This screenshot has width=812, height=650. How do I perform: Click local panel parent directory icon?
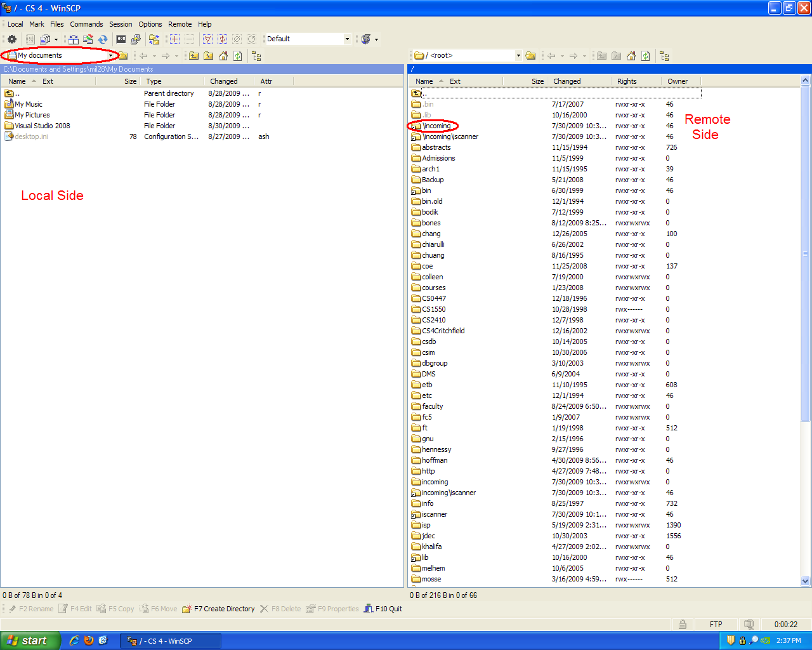(193, 56)
